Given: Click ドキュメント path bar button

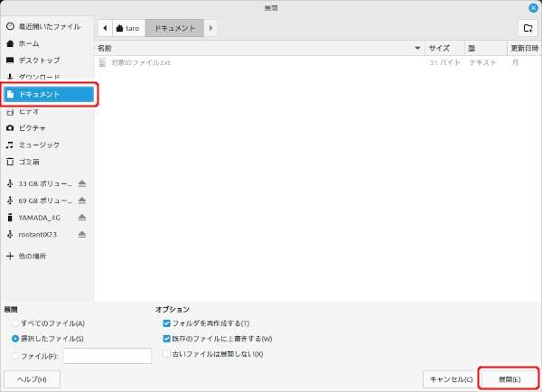Looking at the screenshot, I should (x=175, y=28).
